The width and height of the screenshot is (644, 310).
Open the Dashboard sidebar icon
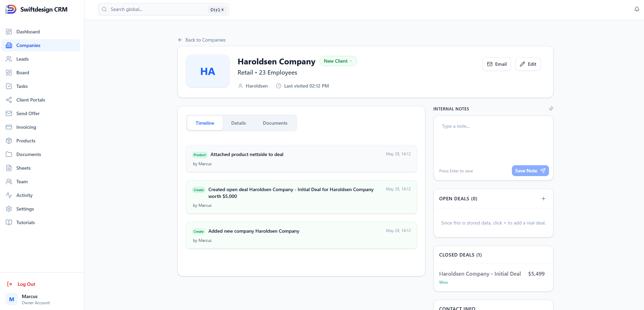click(x=9, y=32)
